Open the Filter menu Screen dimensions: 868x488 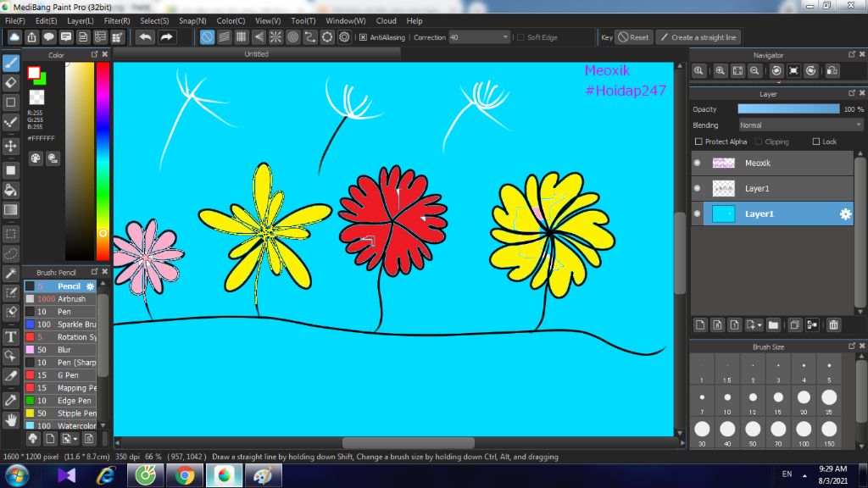(117, 21)
